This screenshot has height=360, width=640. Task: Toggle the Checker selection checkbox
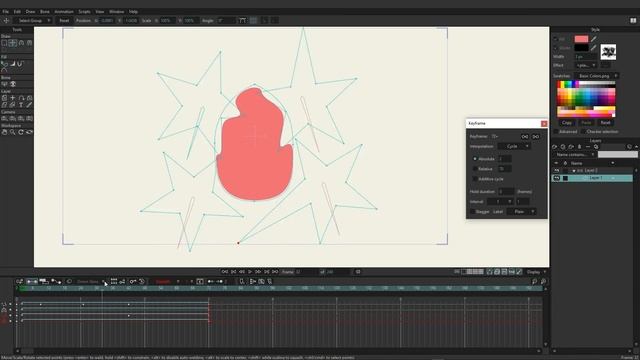[x=583, y=132]
